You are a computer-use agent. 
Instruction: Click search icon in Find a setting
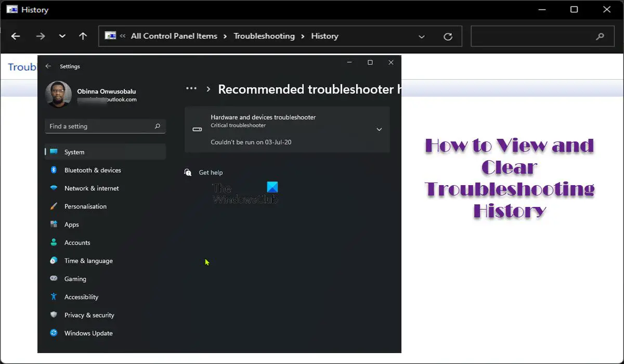(x=158, y=126)
